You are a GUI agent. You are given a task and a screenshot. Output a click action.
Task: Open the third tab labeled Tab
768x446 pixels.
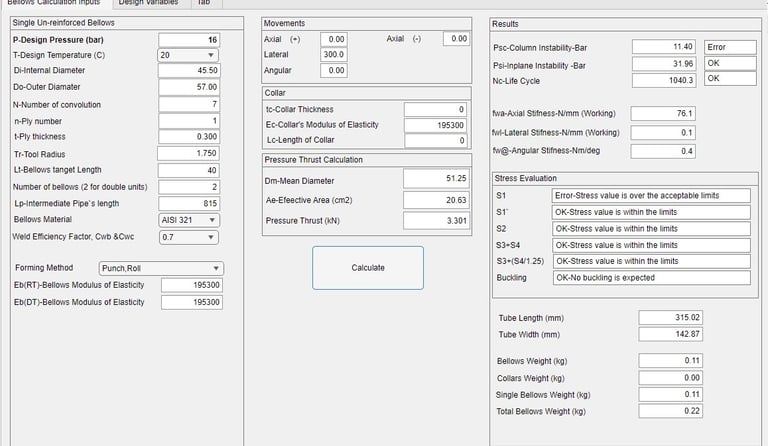pyautogui.click(x=204, y=3)
